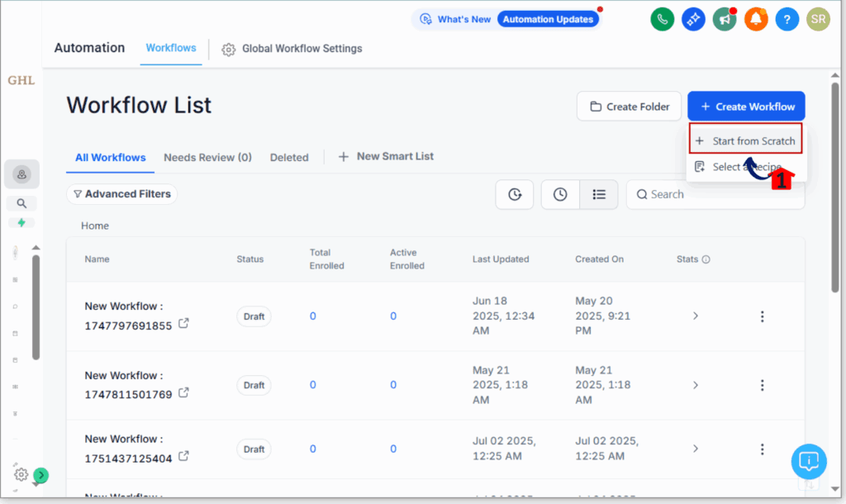This screenshot has height=504, width=846.
Task: Open Global Workflow Settings tab
Action: pyautogui.click(x=292, y=49)
